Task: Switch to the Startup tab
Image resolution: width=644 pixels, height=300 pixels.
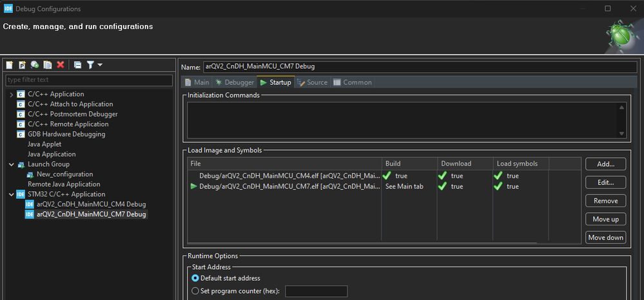Action: tap(276, 82)
